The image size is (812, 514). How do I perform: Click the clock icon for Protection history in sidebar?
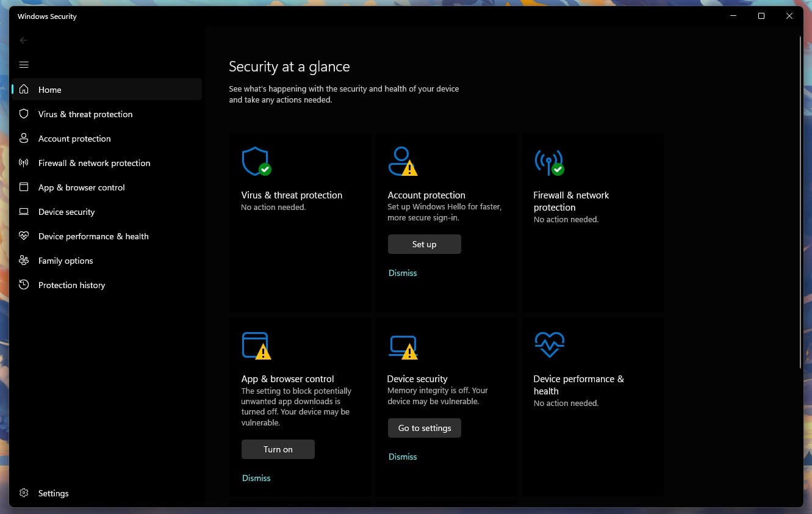(x=24, y=284)
